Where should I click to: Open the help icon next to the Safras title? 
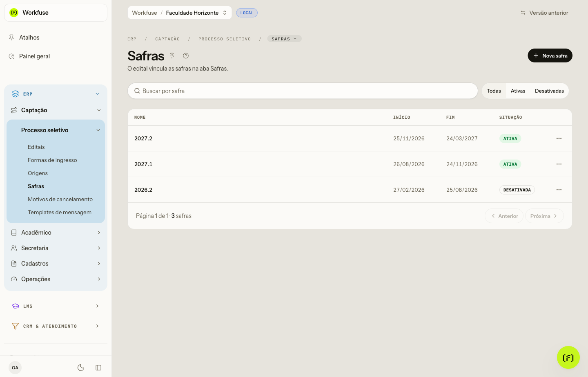tap(186, 55)
